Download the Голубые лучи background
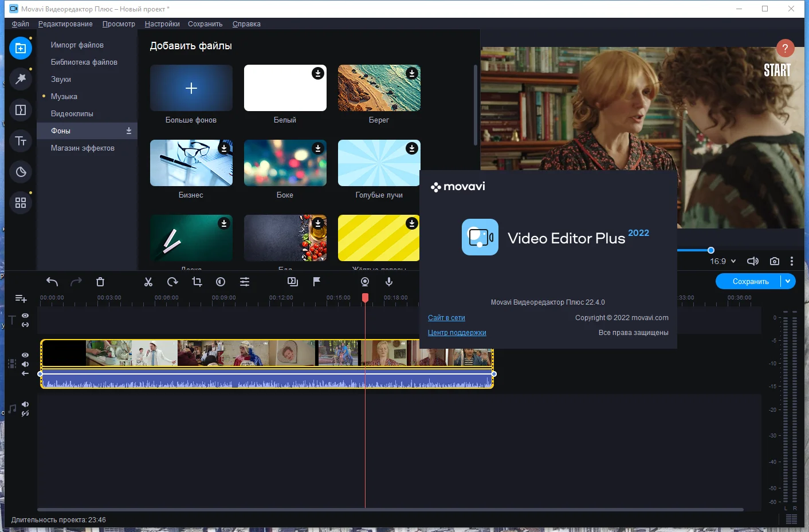 (x=412, y=148)
